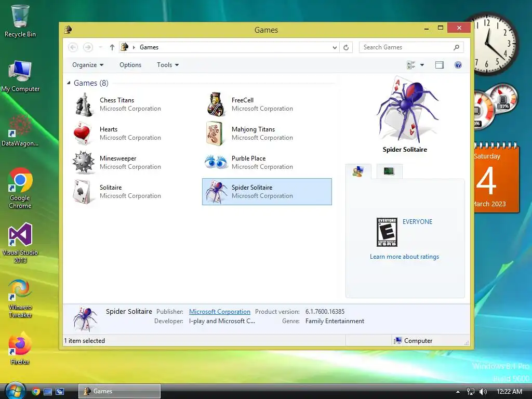Click the Family Entertainment genre value
This screenshot has width=532, height=399.
point(335,321)
